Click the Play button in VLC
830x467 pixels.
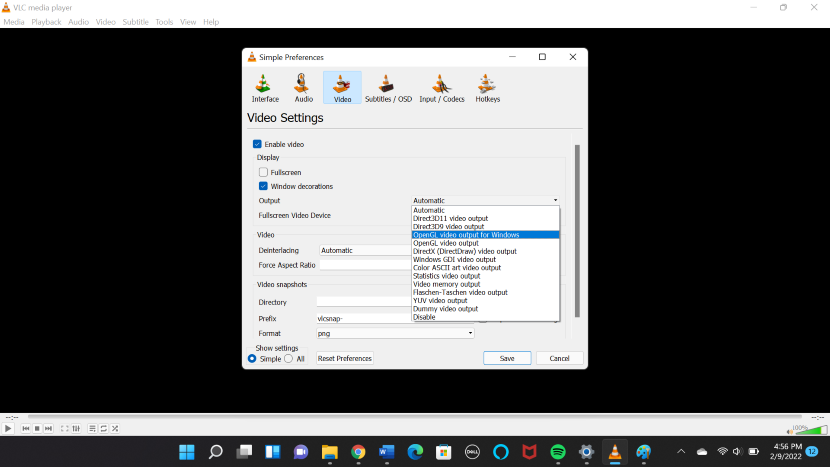[x=8, y=428]
